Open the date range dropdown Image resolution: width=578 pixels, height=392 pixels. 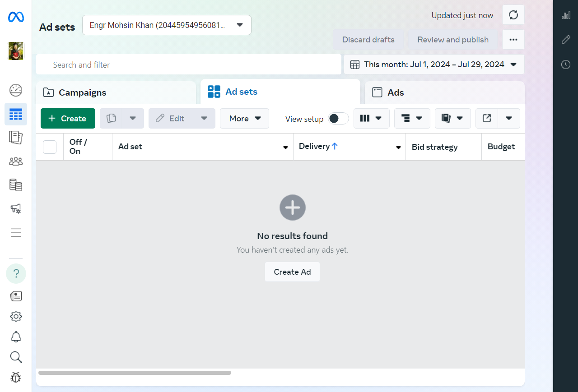(434, 65)
